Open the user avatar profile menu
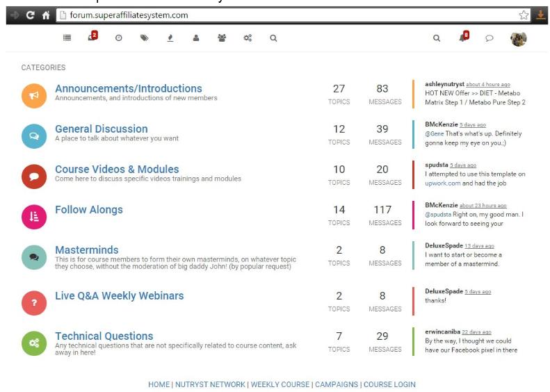Screen dimensions: 550x392 coord(519,38)
